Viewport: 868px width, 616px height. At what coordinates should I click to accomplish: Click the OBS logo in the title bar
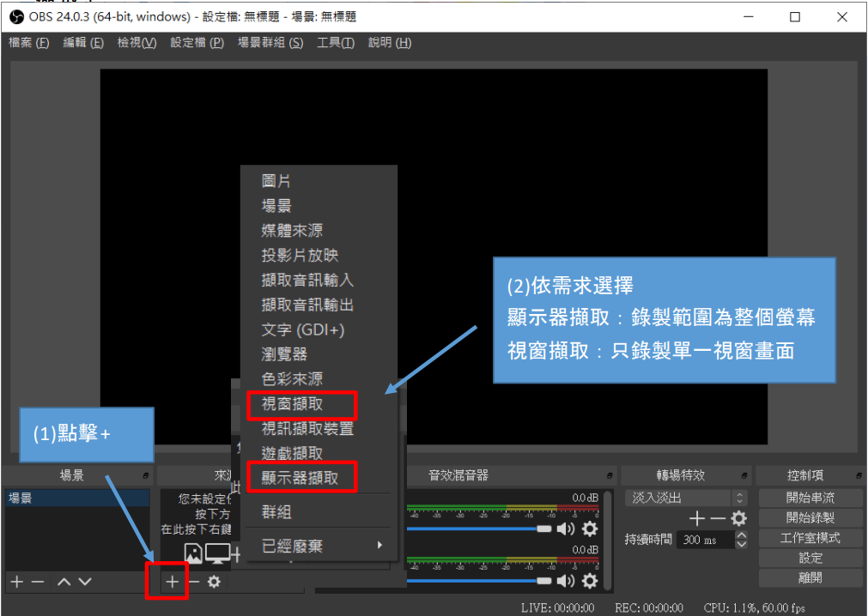16,16
